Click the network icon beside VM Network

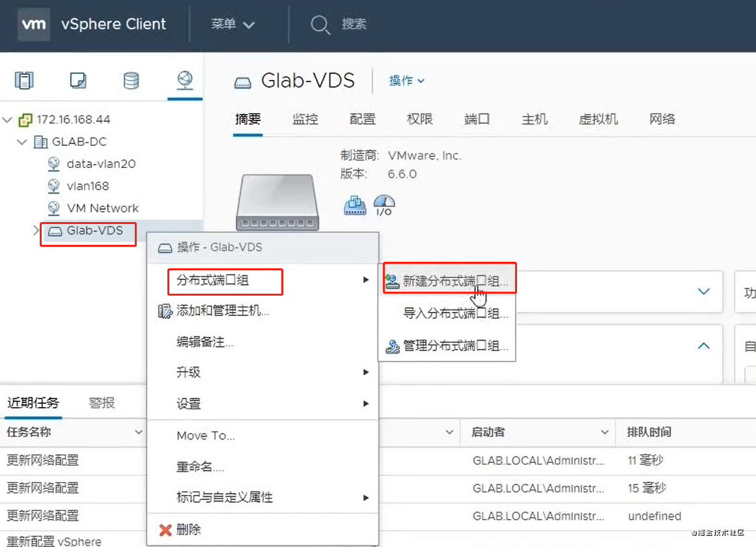coord(53,208)
